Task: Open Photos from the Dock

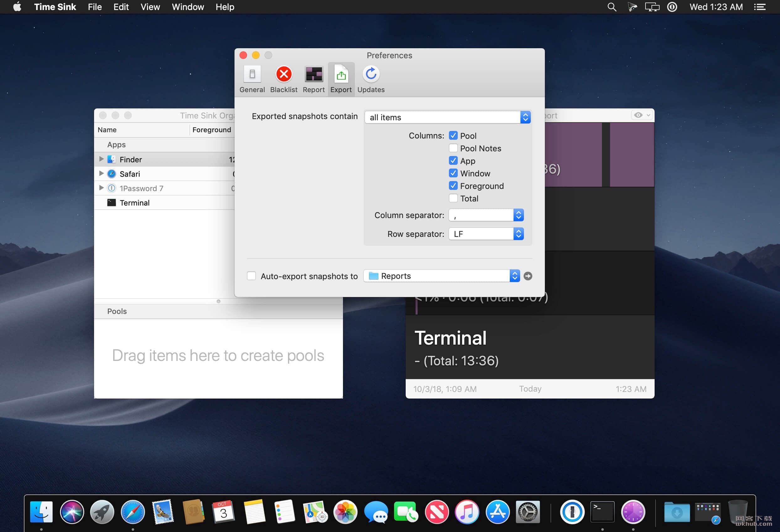Action: 345,511
